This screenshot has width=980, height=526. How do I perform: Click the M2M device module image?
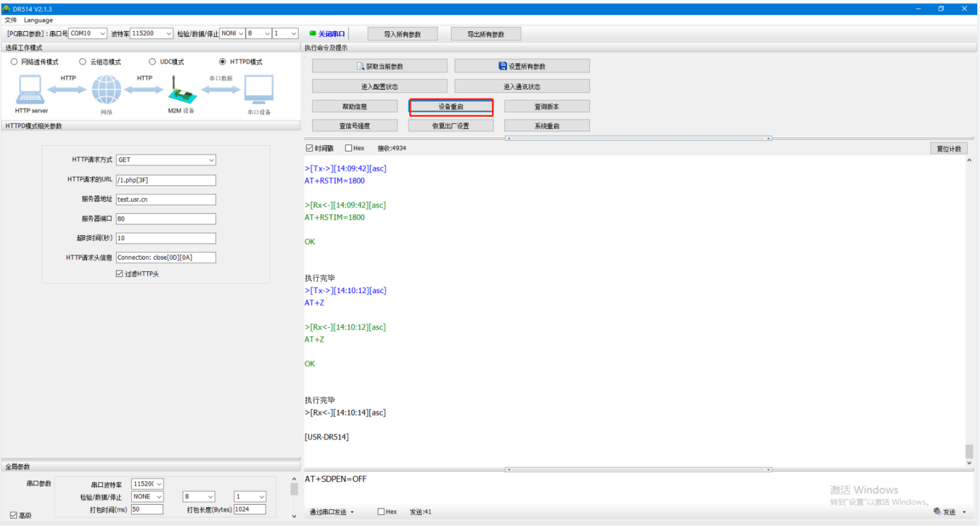tap(180, 91)
